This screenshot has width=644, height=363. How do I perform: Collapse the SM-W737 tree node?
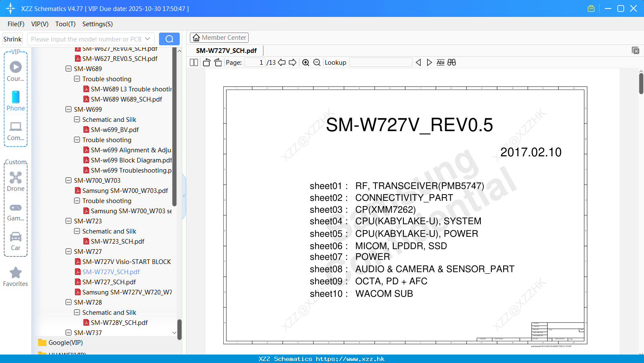click(69, 333)
